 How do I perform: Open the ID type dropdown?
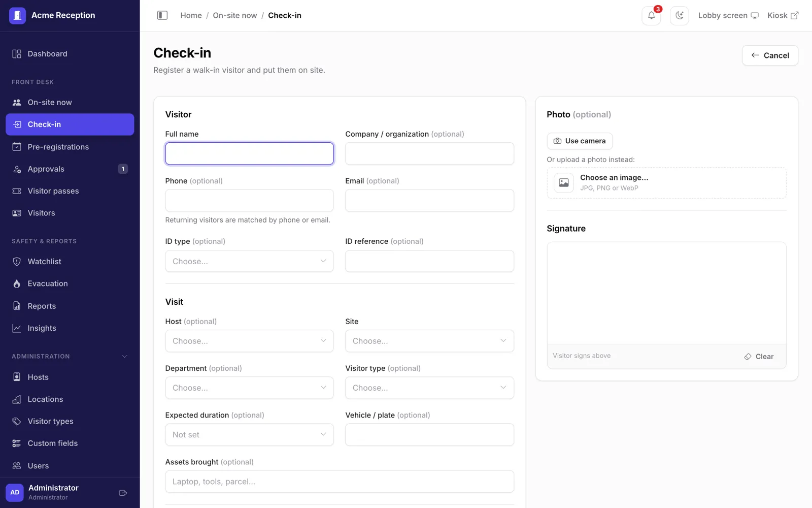[249, 261]
